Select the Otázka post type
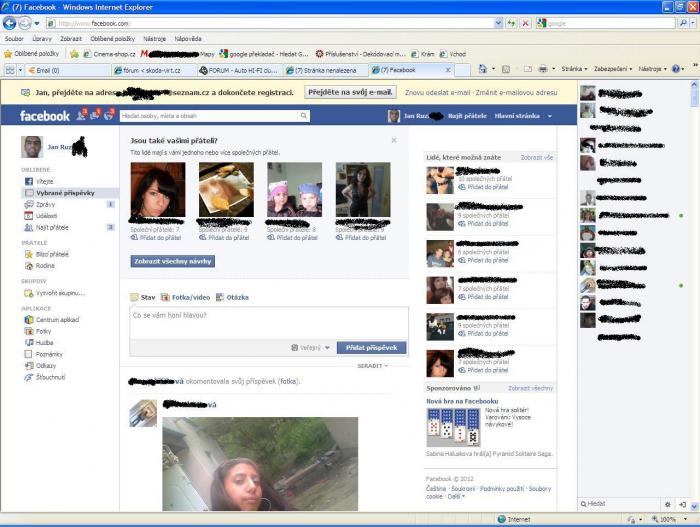 [x=236, y=297]
